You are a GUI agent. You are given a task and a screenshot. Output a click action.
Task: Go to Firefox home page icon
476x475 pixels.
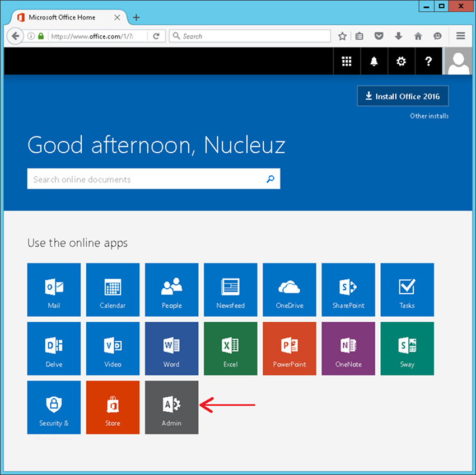click(x=418, y=36)
